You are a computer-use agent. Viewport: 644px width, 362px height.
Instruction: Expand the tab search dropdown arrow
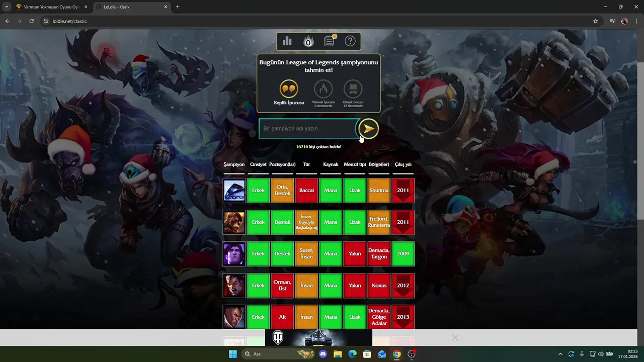7,7
